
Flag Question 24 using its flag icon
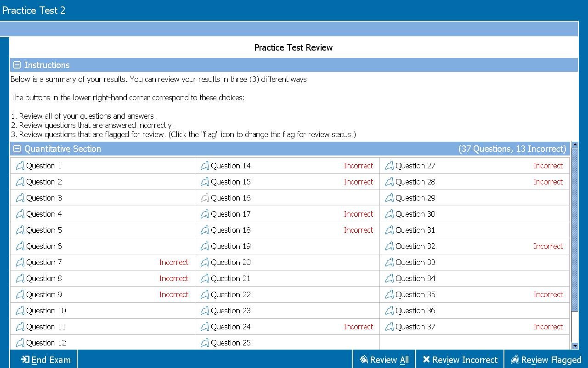(x=204, y=327)
